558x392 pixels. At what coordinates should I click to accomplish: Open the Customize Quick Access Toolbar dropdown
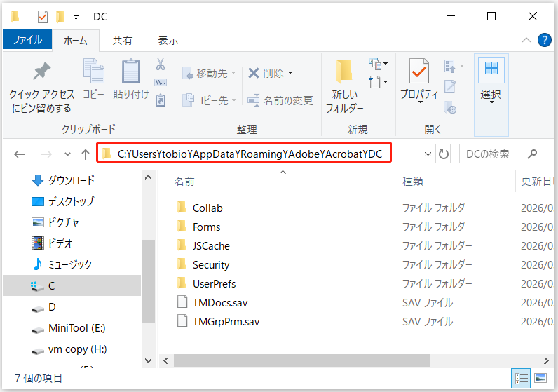[76, 17]
